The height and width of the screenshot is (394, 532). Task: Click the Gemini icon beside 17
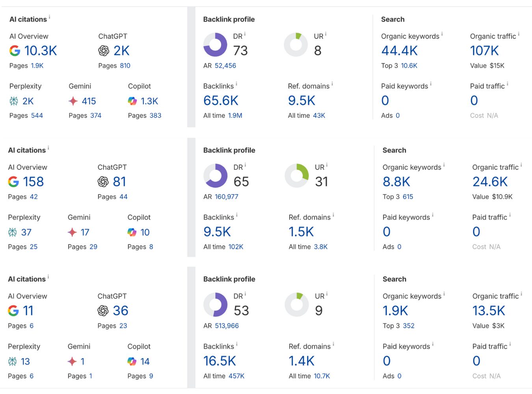tap(72, 232)
